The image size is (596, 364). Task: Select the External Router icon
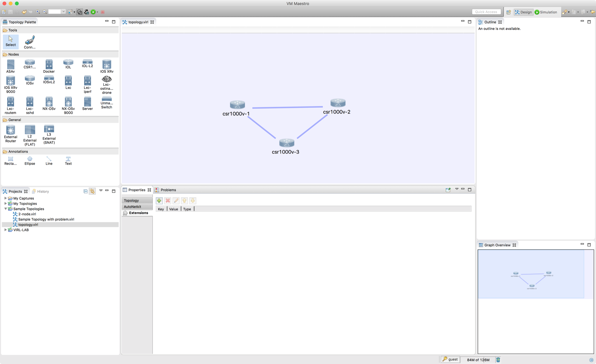pyautogui.click(x=10, y=134)
